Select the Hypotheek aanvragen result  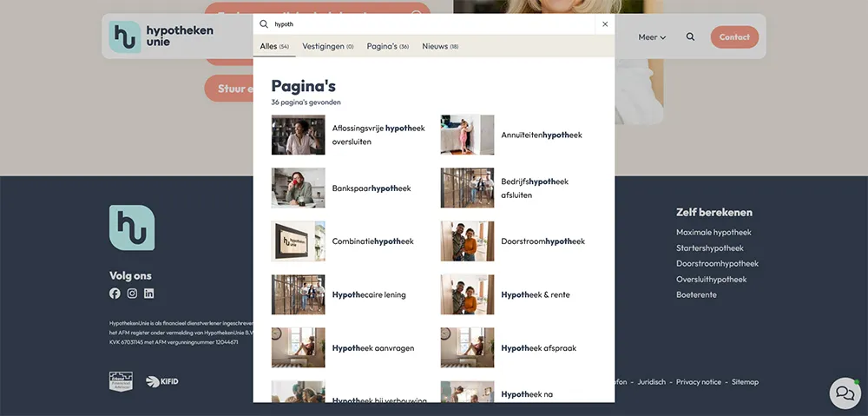[372, 348]
